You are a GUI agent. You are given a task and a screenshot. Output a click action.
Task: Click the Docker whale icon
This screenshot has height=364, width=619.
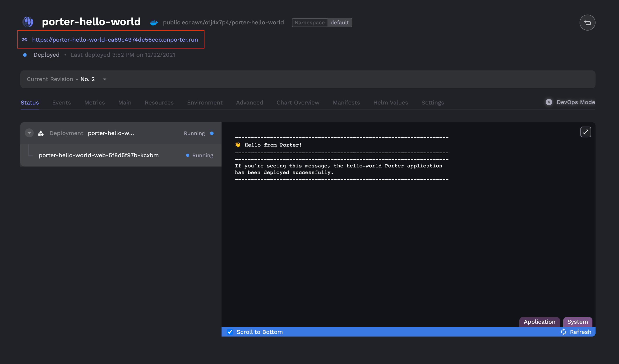pos(154,23)
